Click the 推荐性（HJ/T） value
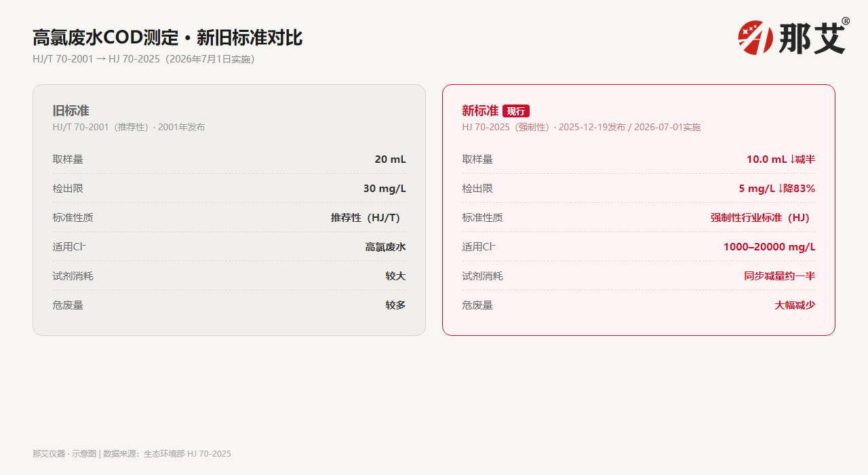 coord(368,218)
